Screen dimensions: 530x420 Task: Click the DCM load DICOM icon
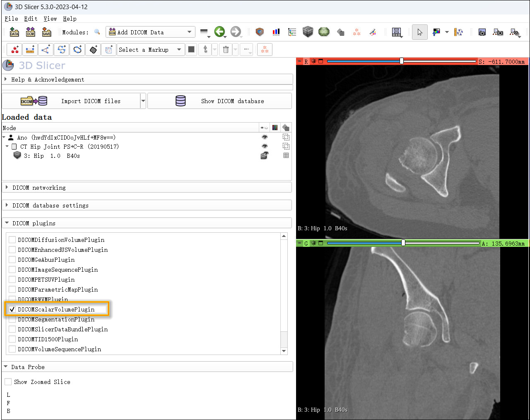click(30, 32)
